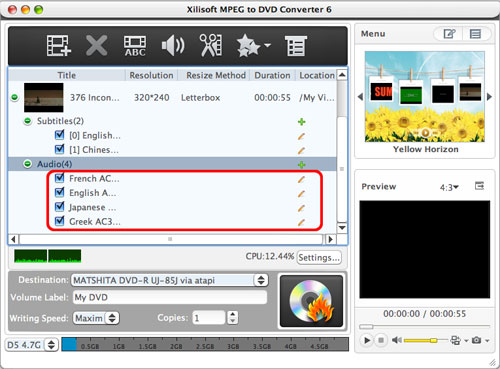Image resolution: width=500 pixels, height=369 pixels.
Task: Open the effects dropdown arrow
Action: pos(267,45)
